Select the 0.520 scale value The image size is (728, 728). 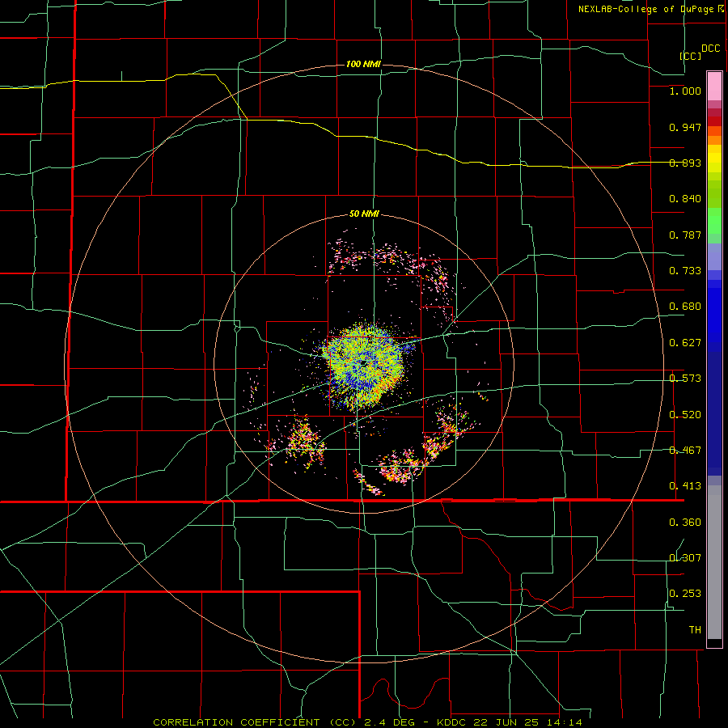(685, 415)
